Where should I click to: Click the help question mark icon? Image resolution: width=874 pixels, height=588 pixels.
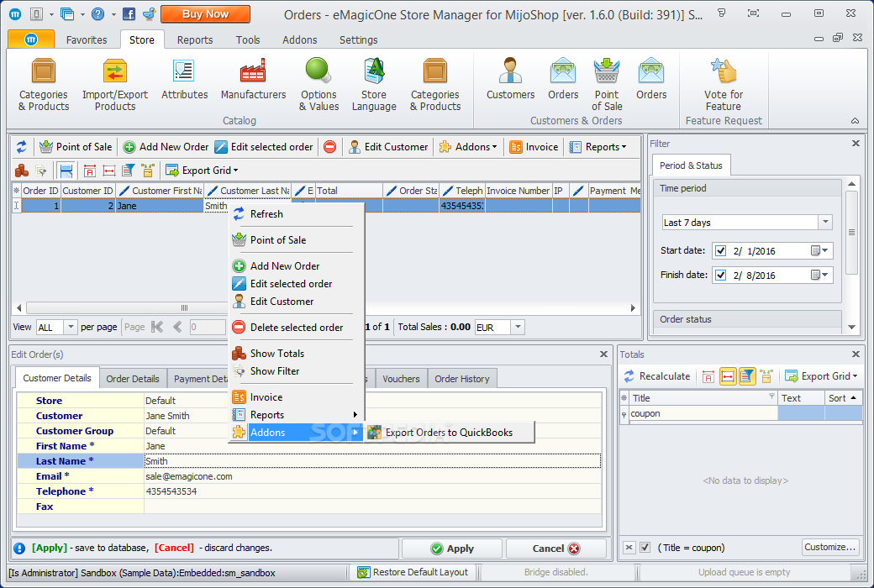pyautogui.click(x=97, y=14)
